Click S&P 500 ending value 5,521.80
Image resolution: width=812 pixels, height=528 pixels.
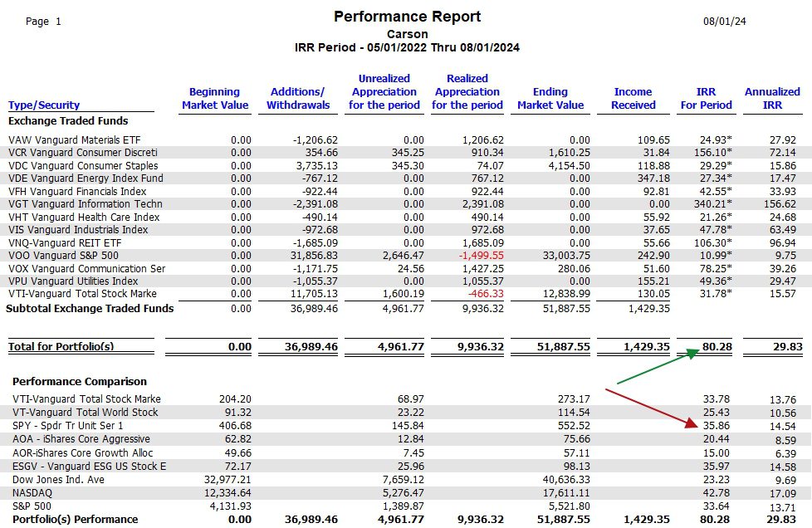click(569, 506)
